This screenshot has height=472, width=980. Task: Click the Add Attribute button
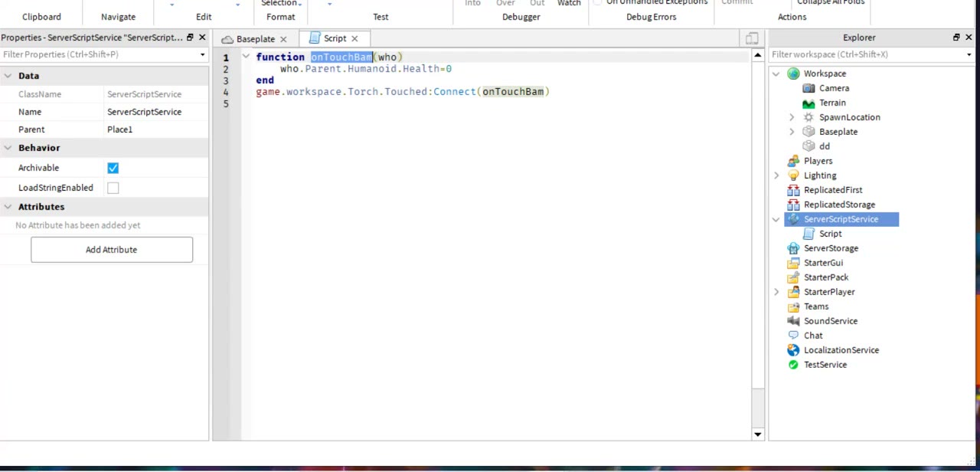[x=112, y=250]
